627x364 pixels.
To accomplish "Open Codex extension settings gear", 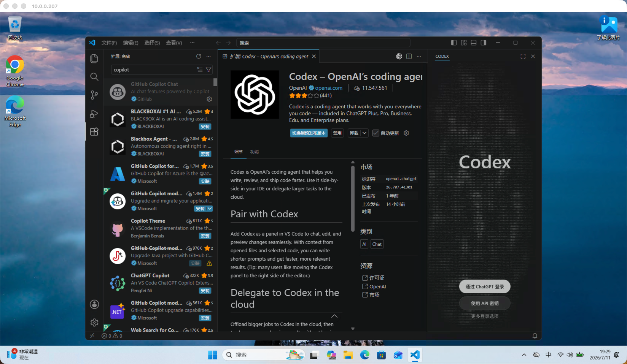I will tap(406, 133).
